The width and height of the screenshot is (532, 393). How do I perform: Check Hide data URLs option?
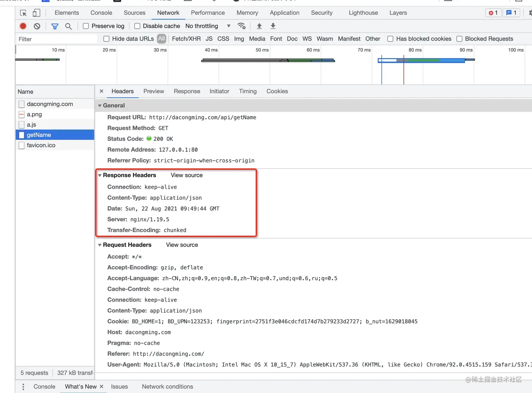point(106,39)
